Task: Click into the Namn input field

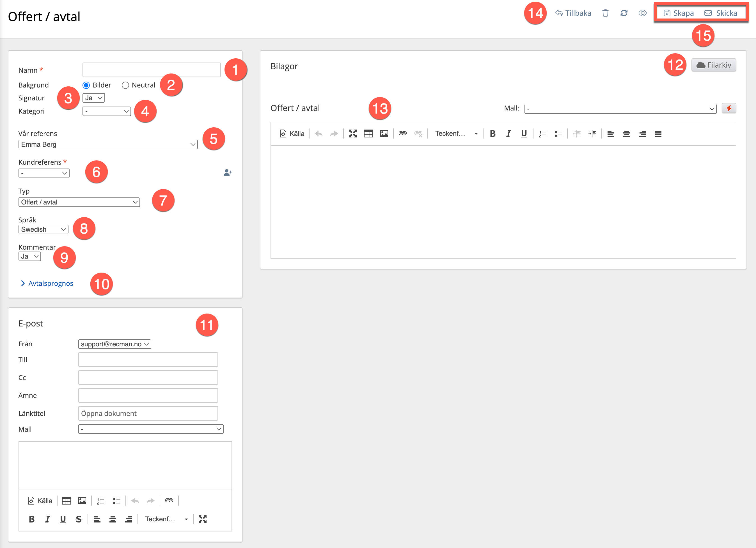Action: tap(151, 70)
